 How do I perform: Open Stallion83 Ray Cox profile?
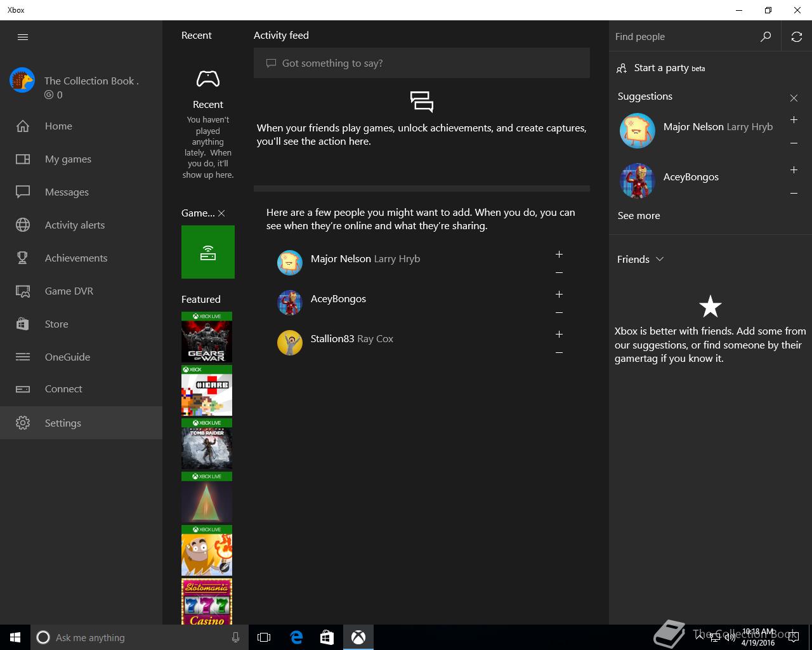pyautogui.click(x=352, y=339)
